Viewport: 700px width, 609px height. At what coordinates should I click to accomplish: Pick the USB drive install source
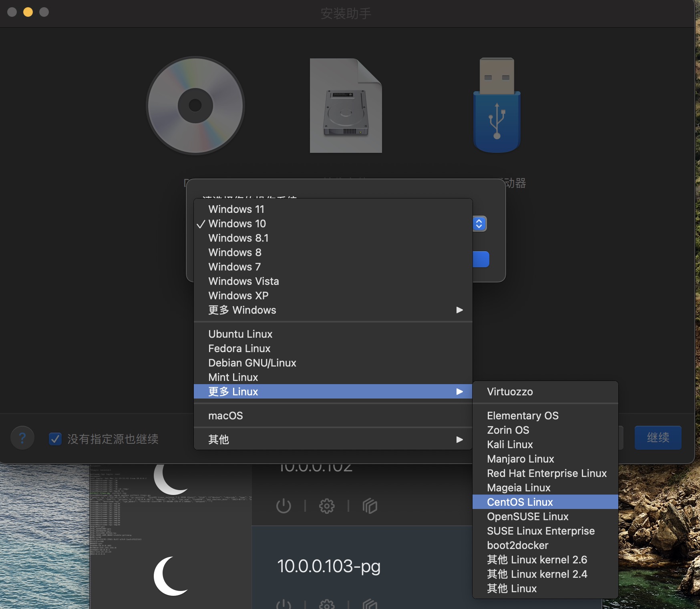pos(497,105)
